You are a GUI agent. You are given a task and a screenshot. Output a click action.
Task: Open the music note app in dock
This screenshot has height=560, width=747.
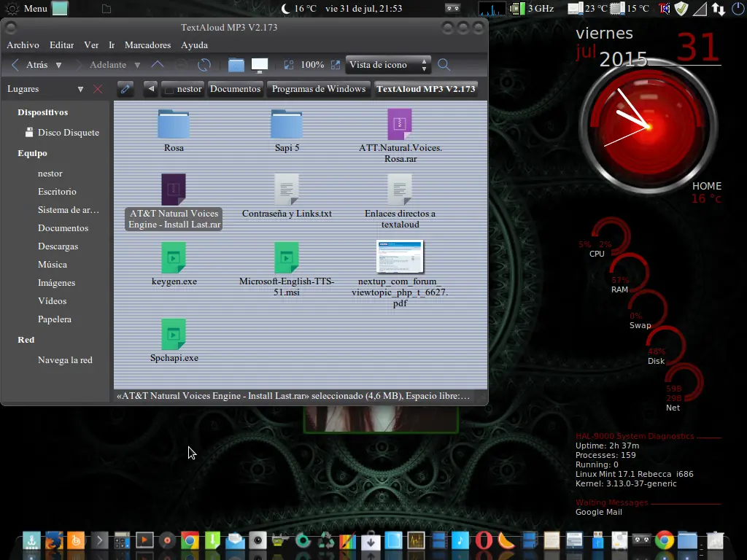pyautogui.click(x=460, y=540)
